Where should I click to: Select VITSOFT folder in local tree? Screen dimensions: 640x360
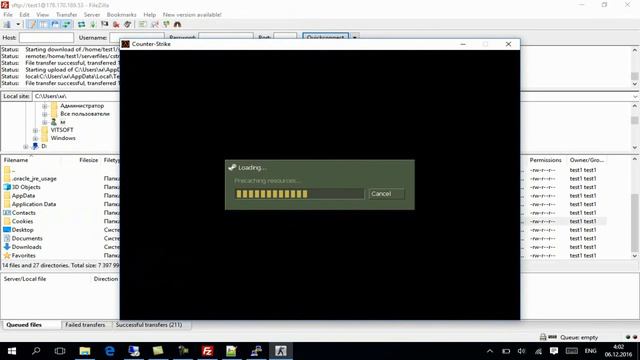tap(62, 130)
